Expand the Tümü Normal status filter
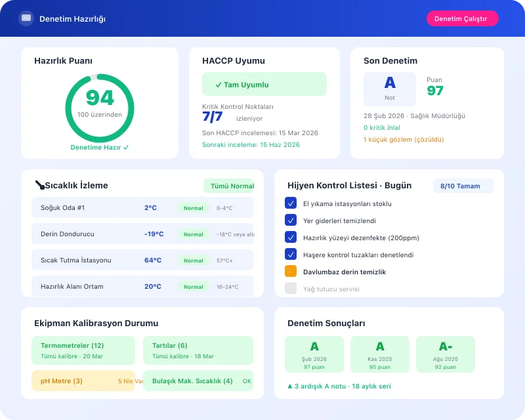 pos(231,186)
